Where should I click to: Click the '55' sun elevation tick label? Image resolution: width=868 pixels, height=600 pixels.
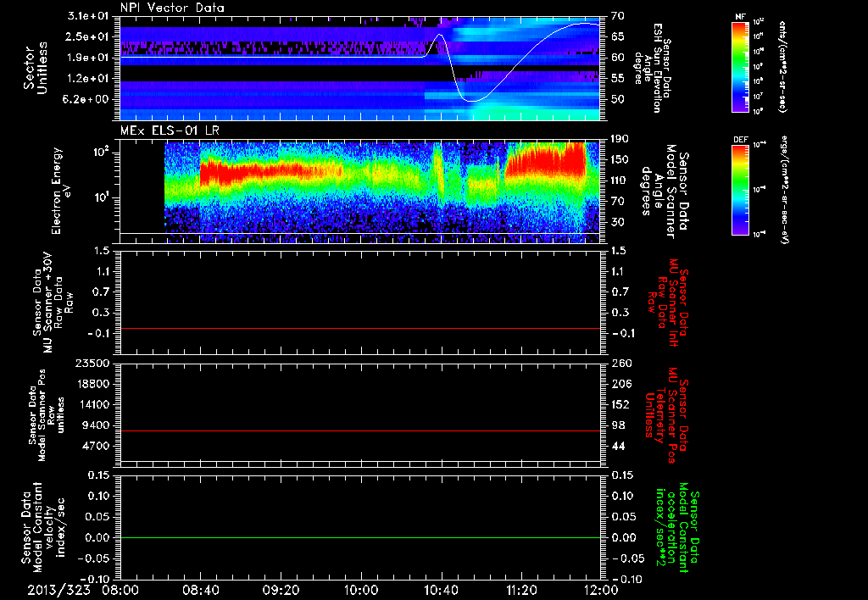(617, 79)
